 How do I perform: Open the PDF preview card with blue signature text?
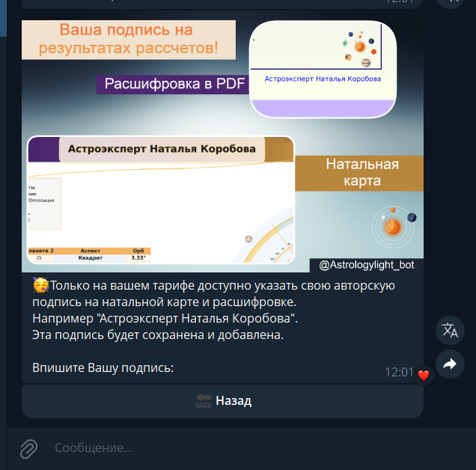pos(323,69)
